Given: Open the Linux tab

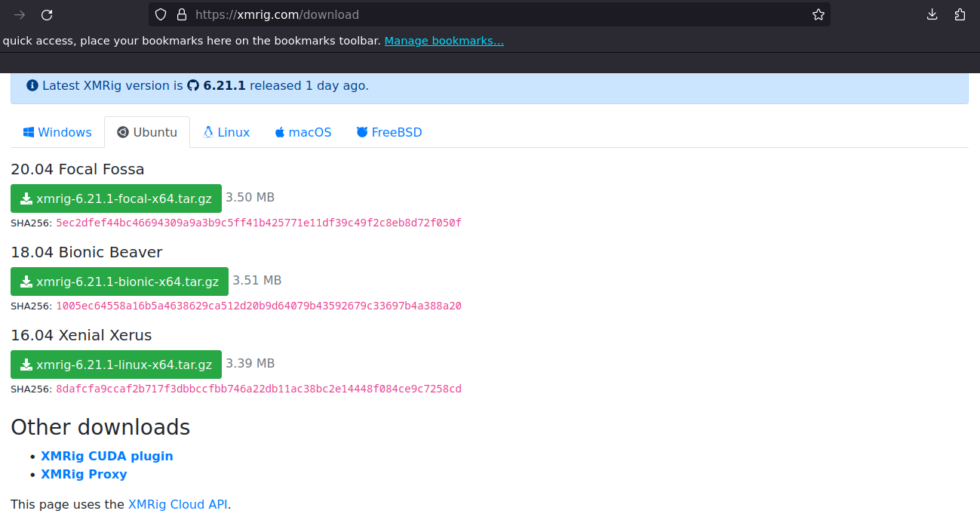Looking at the screenshot, I should (x=226, y=131).
